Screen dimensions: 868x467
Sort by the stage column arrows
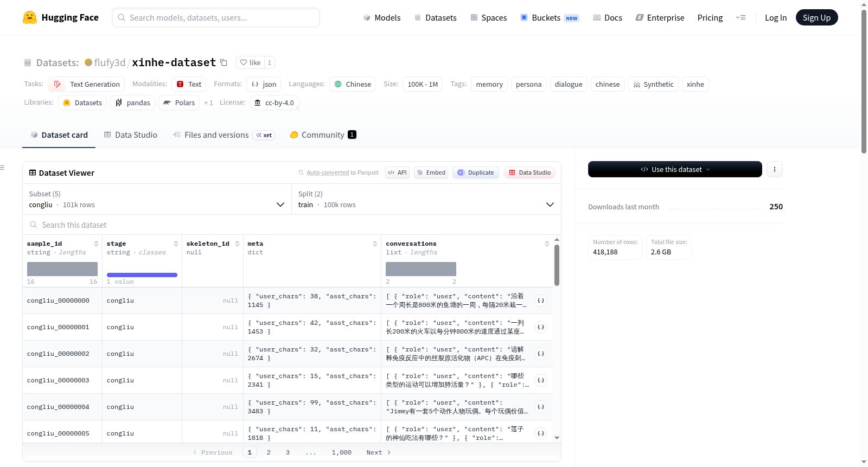pos(176,244)
